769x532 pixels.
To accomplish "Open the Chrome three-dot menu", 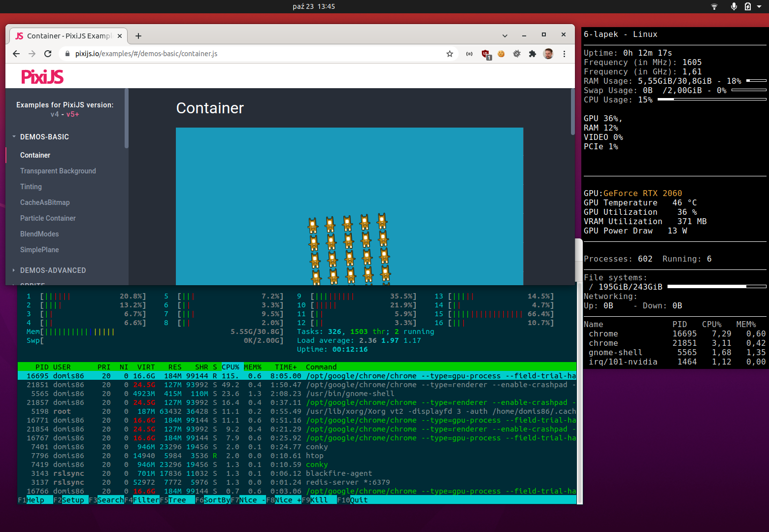I will [564, 54].
